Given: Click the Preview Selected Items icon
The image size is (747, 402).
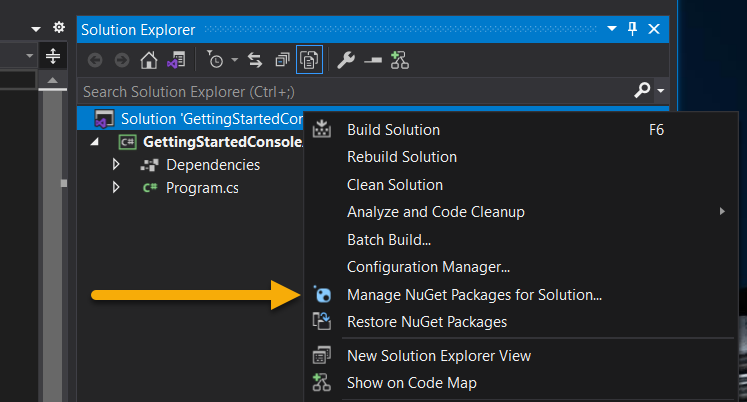Looking at the screenshot, I should [372, 61].
